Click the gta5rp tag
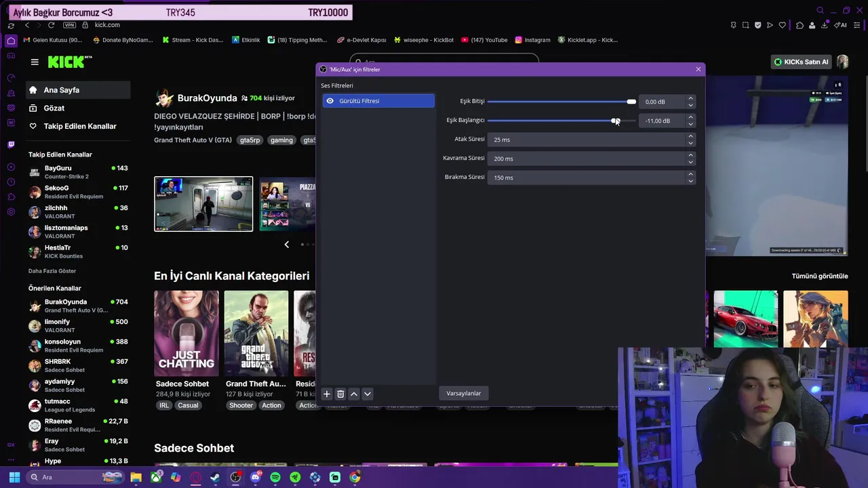868x488 pixels. (x=250, y=140)
